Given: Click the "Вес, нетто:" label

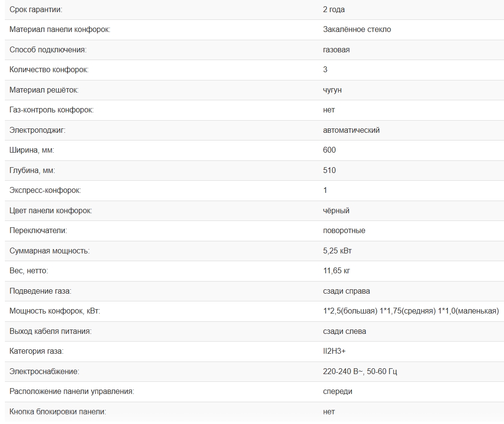Looking at the screenshot, I should pyautogui.click(x=29, y=271).
